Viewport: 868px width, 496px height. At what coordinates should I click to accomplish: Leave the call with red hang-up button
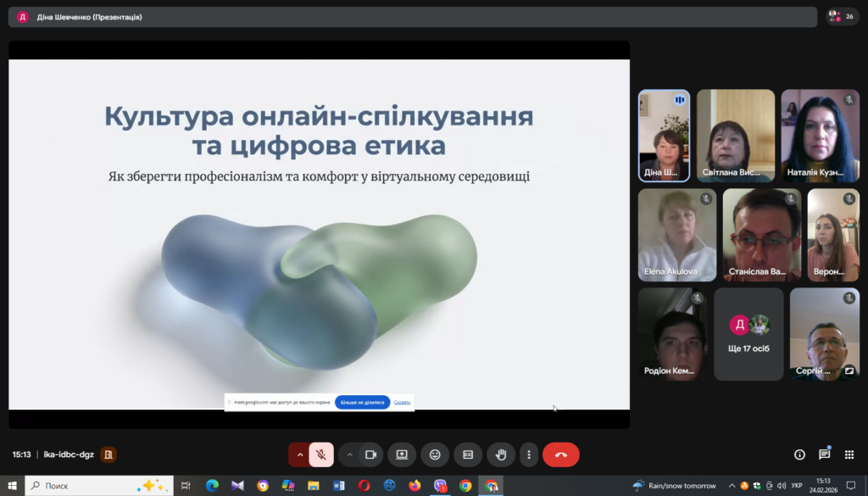coord(560,454)
